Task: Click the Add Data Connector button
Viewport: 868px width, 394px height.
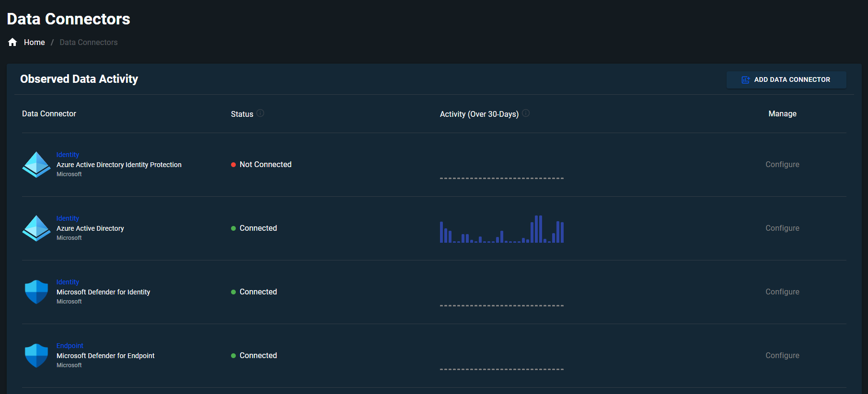Action: click(x=786, y=79)
